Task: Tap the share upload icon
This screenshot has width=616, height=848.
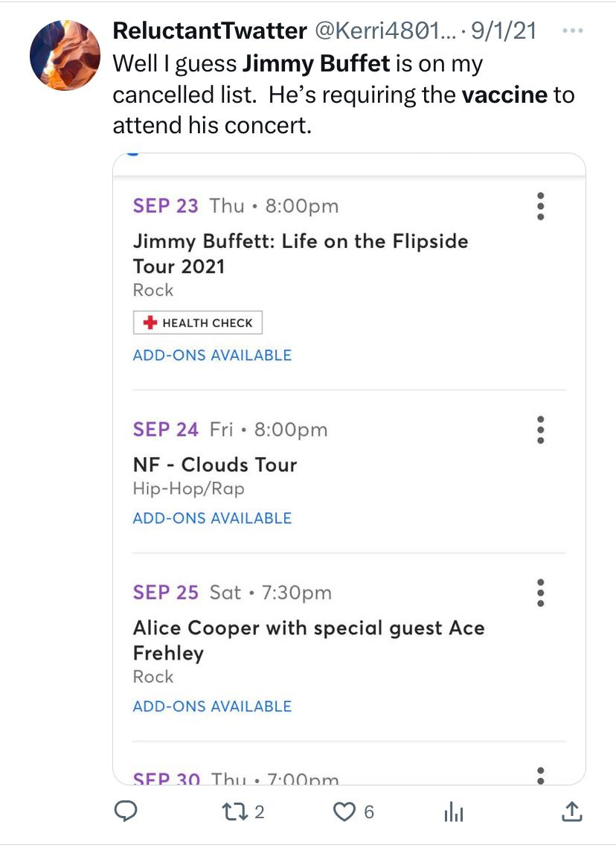Action: tap(571, 812)
